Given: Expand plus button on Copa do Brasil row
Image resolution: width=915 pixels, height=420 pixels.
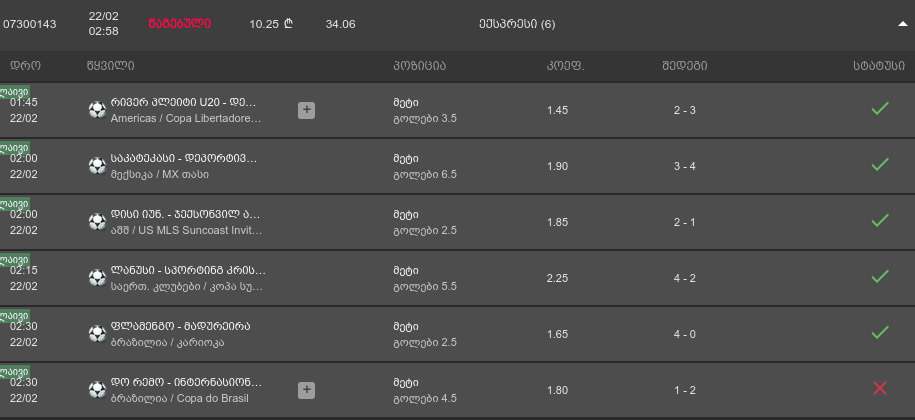Looking at the screenshot, I should point(306,390).
